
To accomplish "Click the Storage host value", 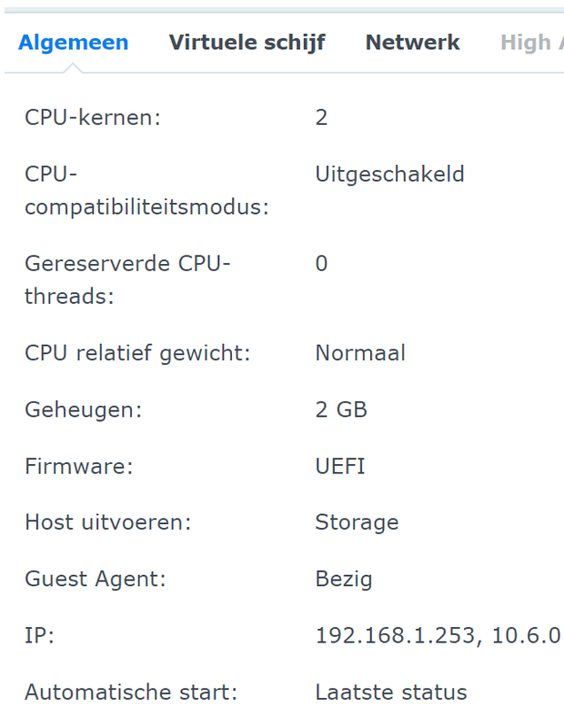I will [357, 522].
